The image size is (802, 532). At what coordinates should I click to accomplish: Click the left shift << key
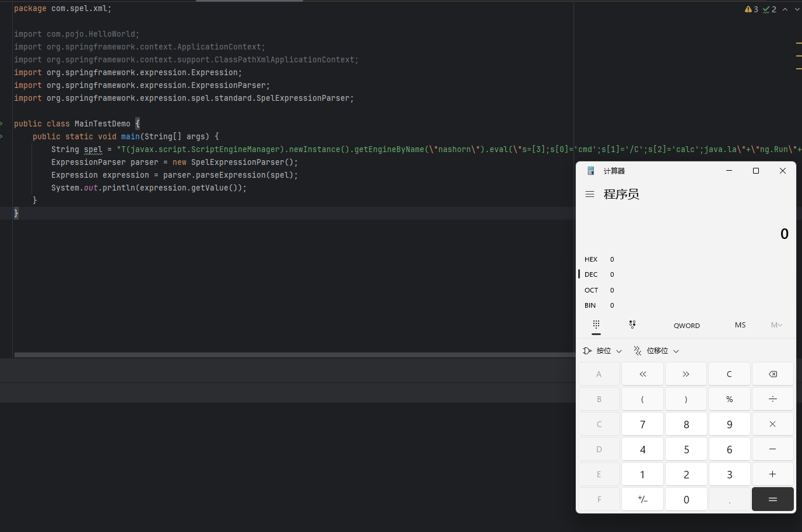(x=642, y=374)
